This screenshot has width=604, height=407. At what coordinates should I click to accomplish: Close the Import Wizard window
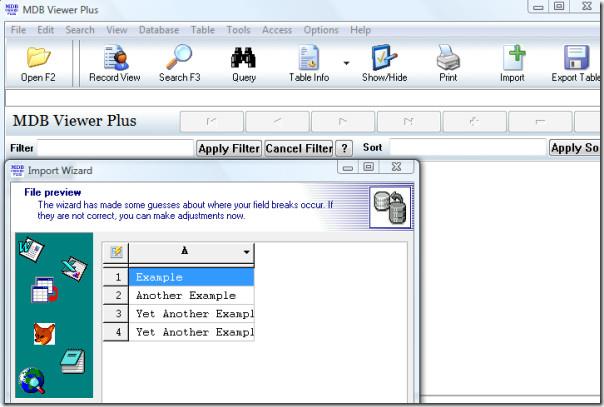(x=396, y=167)
